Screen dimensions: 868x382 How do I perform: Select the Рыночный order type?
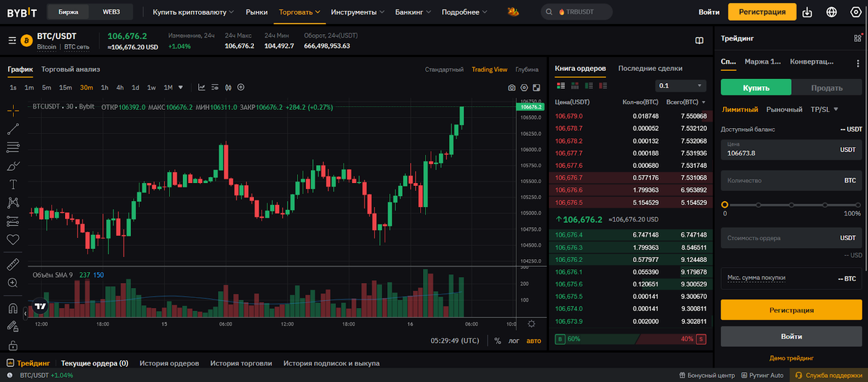(784, 109)
